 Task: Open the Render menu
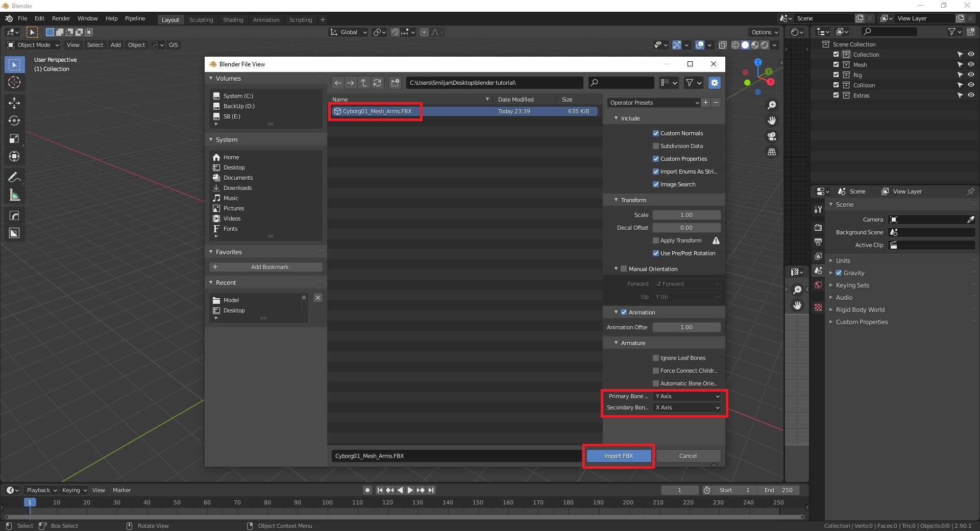pyautogui.click(x=61, y=18)
